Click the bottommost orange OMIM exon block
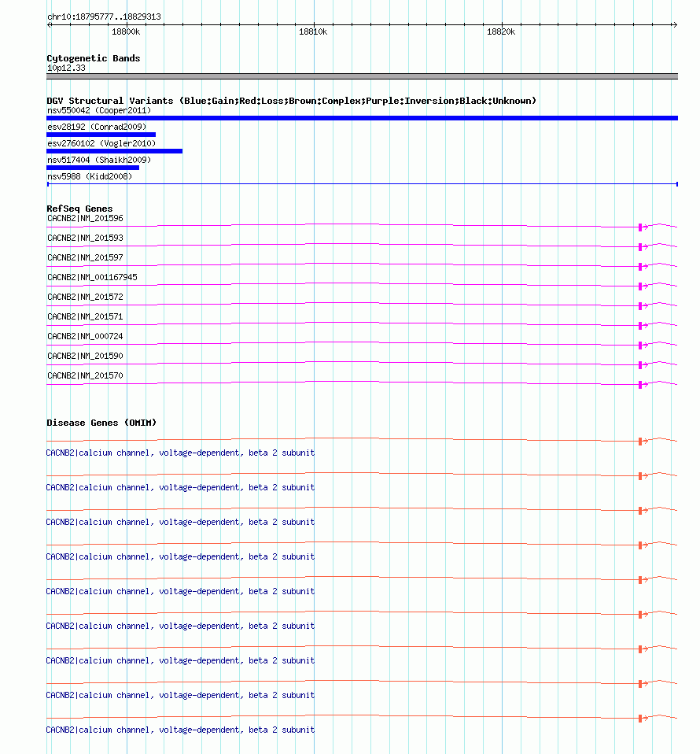 640,719
